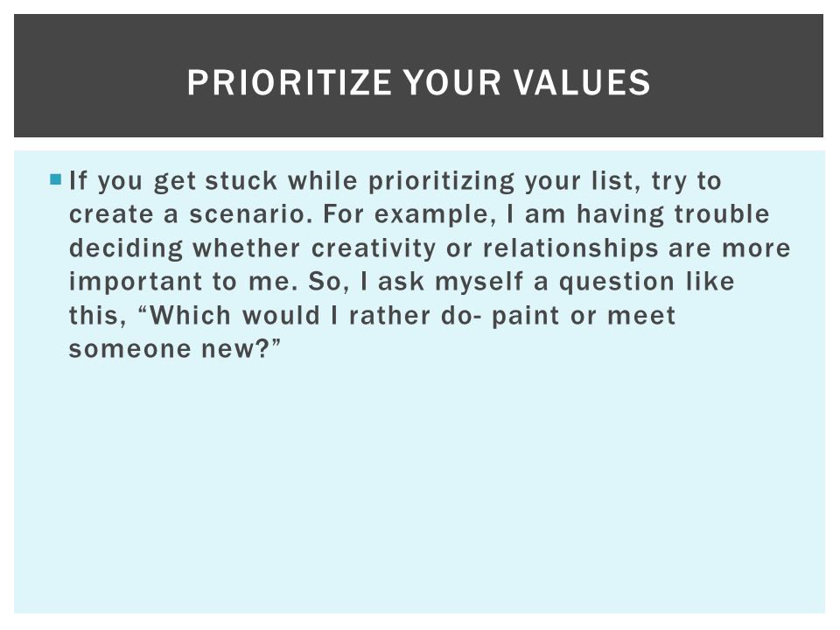The image size is (840, 630).
Task: Click the word 'important' starting the fourth line
Action: click(136, 282)
